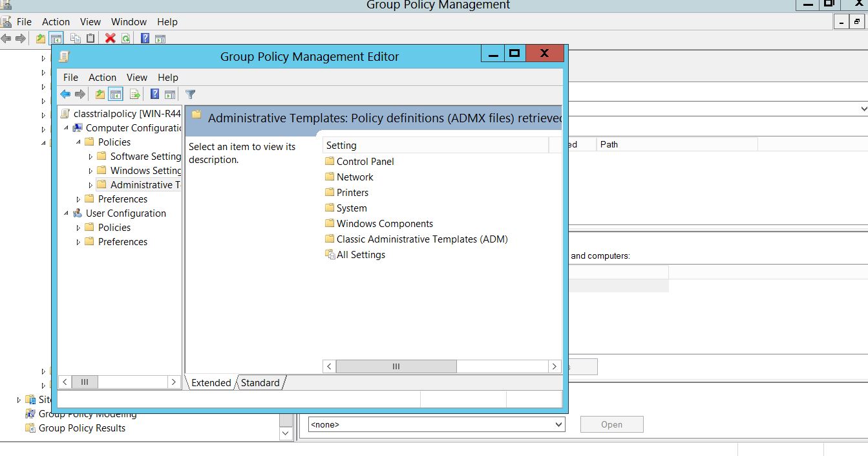Screen dimensions: 868x456
Task: Switch to the Extended tab
Action: point(211,383)
